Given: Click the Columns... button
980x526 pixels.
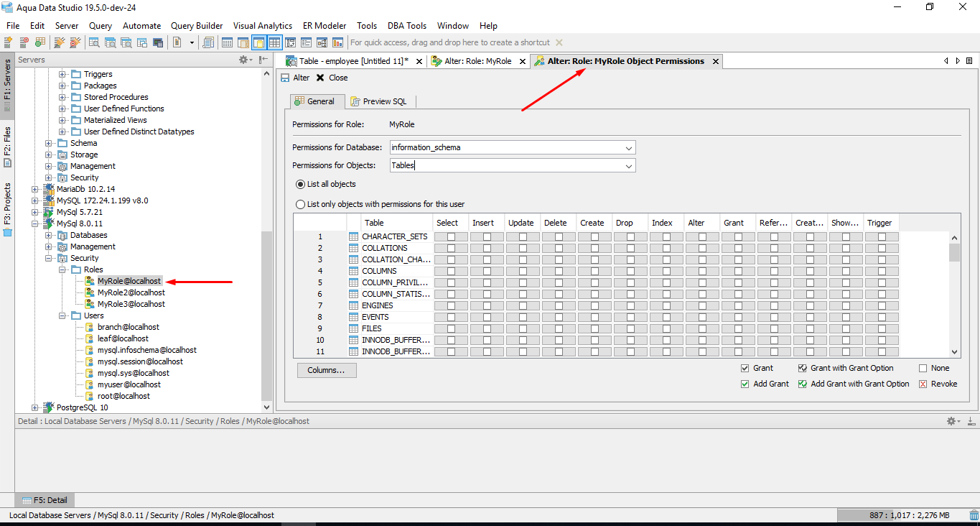Looking at the screenshot, I should pos(327,370).
